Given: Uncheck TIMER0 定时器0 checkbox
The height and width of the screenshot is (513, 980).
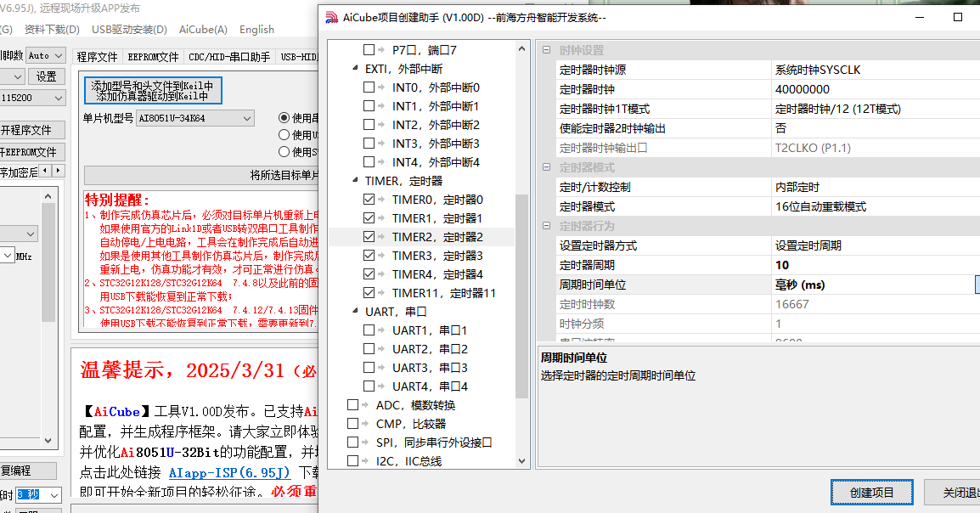Looking at the screenshot, I should click(369, 200).
